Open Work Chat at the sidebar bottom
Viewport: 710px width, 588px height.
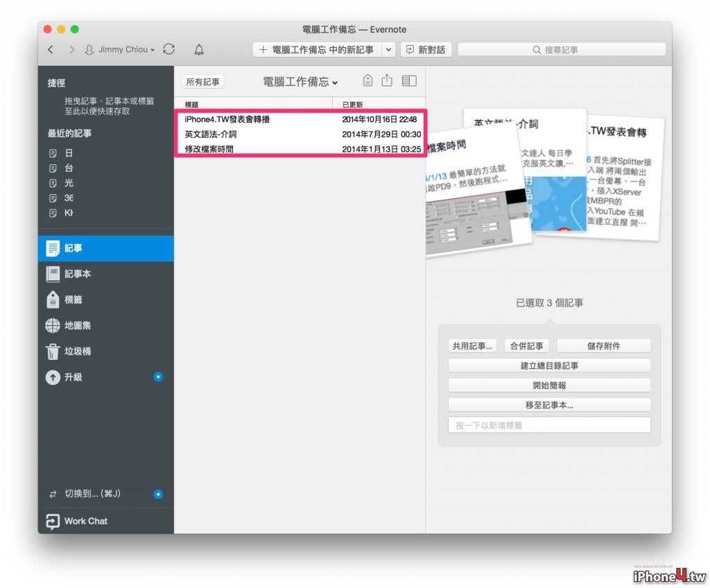pyautogui.click(x=106, y=521)
